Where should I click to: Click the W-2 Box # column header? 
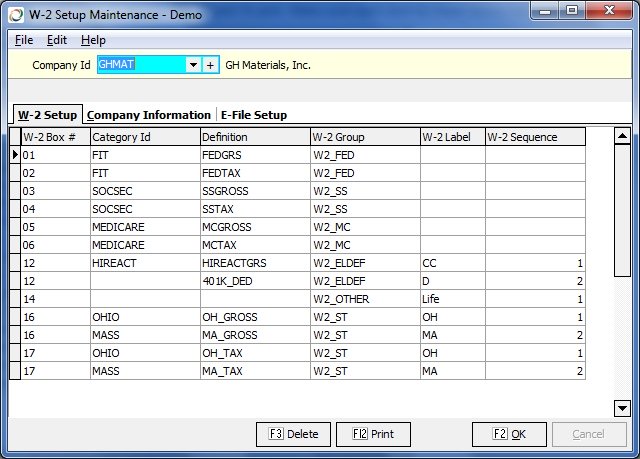pos(55,137)
